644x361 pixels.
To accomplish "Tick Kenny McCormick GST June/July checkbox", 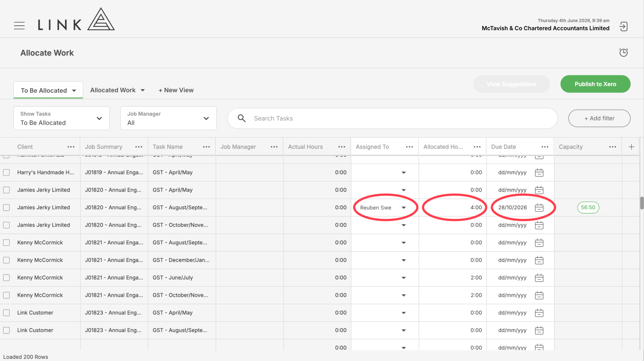I will [x=7, y=278].
